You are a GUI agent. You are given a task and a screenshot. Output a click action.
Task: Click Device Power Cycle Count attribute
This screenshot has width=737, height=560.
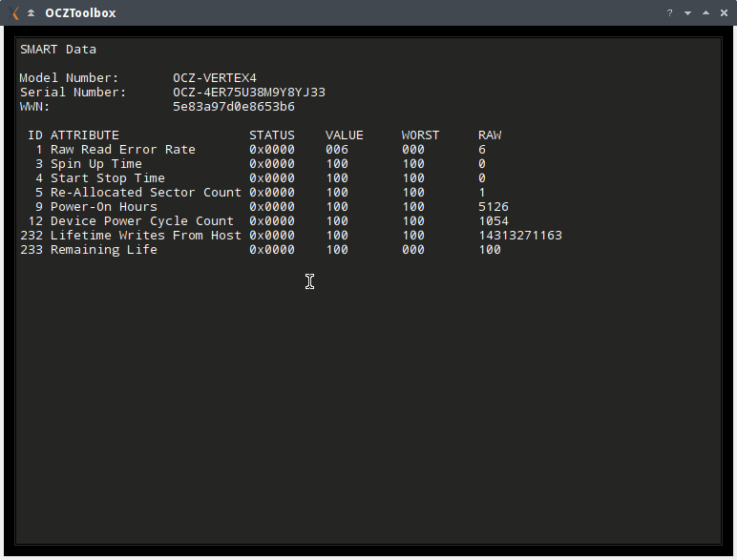[142, 221]
